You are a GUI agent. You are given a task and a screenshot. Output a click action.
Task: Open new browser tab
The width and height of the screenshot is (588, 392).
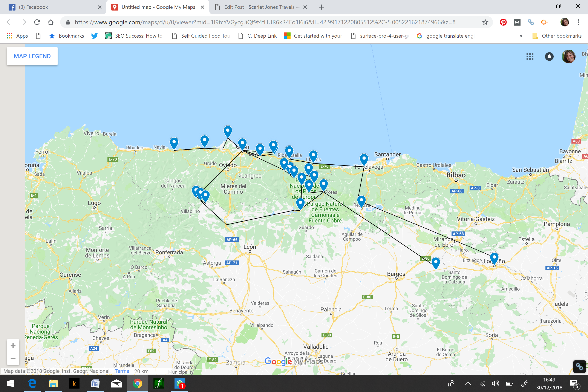(322, 7)
